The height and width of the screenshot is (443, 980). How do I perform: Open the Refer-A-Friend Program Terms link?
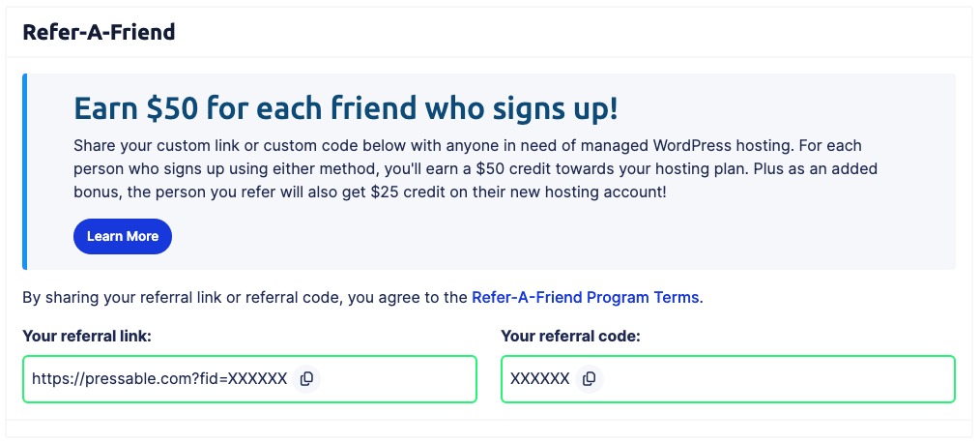tap(585, 298)
